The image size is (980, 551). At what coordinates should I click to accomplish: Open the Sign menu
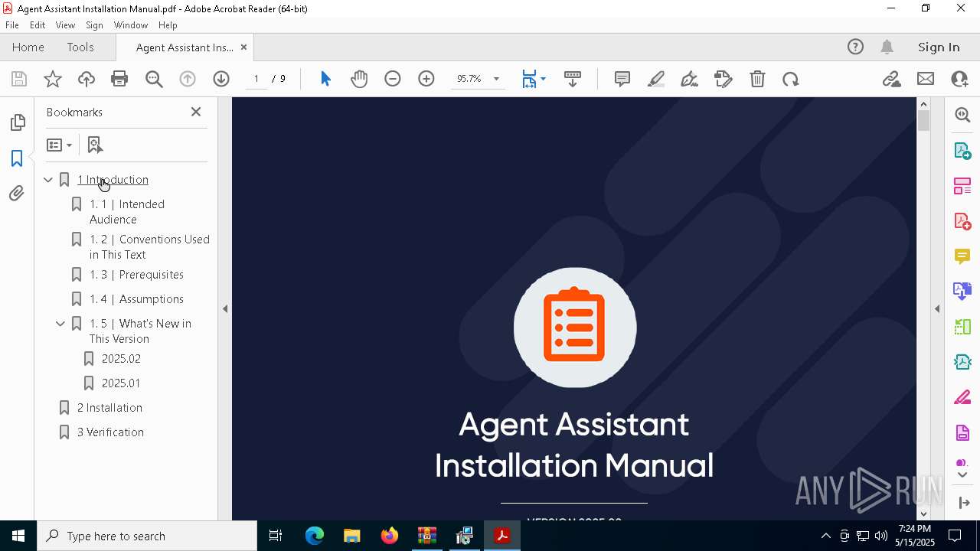pyautogui.click(x=94, y=25)
